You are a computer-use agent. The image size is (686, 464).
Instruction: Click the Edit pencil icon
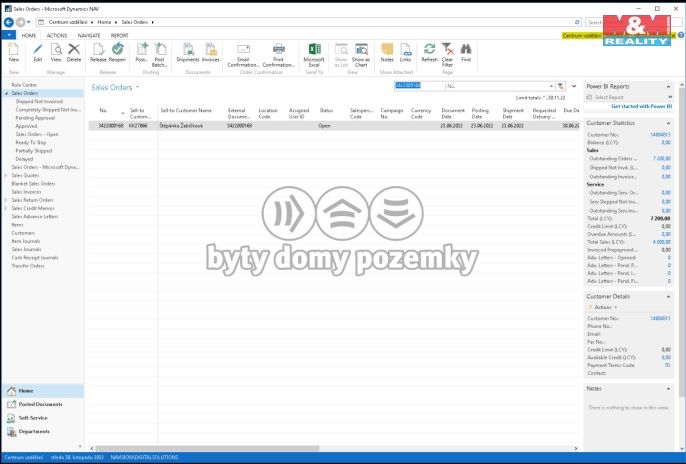tap(38, 49)
